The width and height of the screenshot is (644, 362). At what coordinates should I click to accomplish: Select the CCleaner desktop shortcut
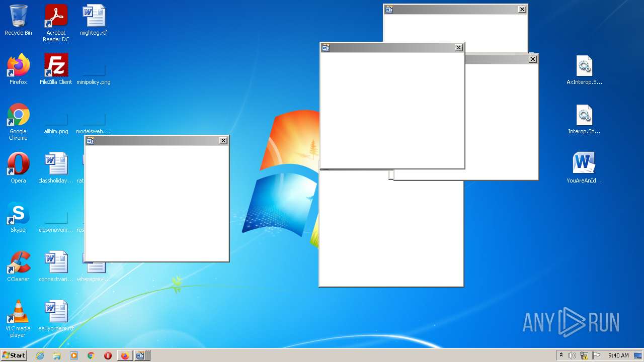(x=18, y=266)
